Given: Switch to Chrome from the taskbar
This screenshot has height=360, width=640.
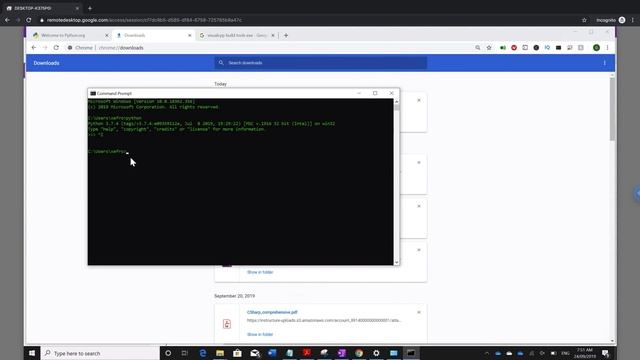Looking at the screenshot, I should [359, 353].
